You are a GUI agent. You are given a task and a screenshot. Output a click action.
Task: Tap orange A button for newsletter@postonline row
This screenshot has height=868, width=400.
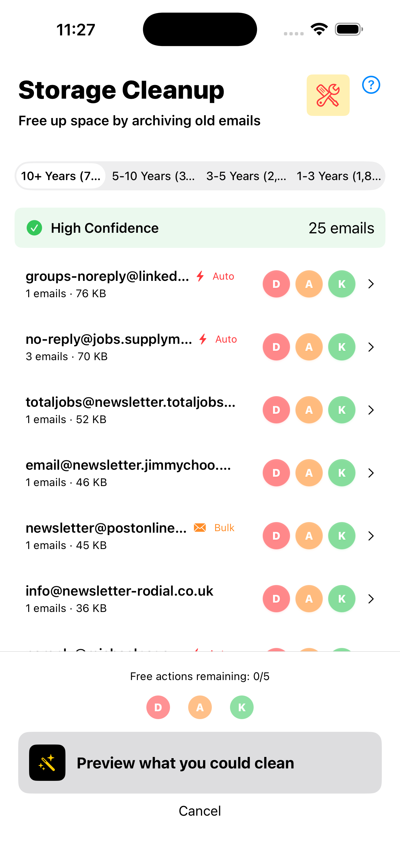(309, 536)
